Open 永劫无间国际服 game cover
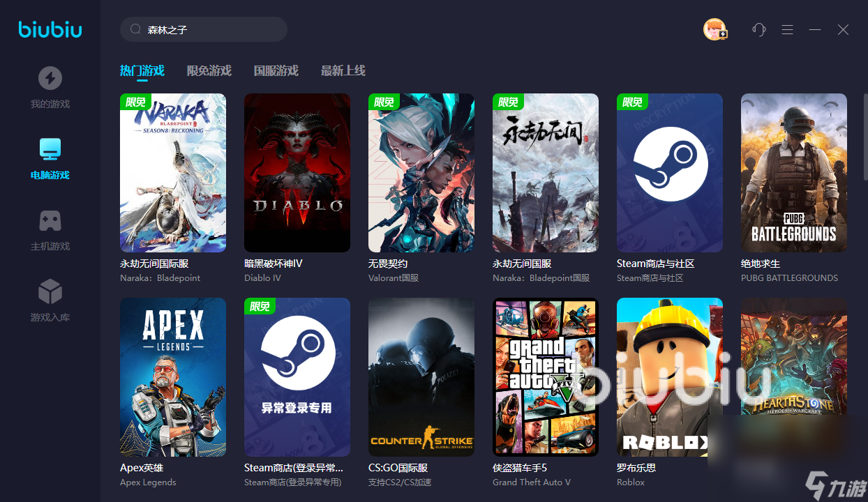868x502 pixels. (173, 173)
